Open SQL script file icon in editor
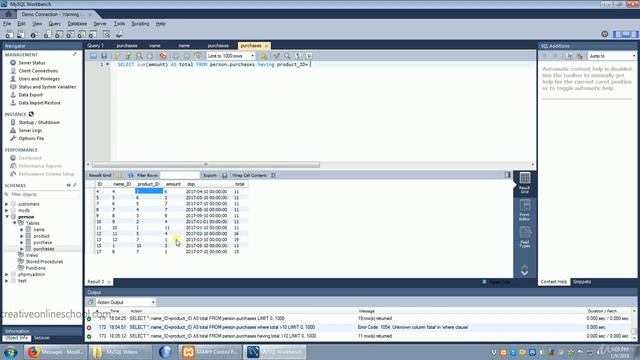Viewport: 640px width, 360px height. (x=93, y=56)
